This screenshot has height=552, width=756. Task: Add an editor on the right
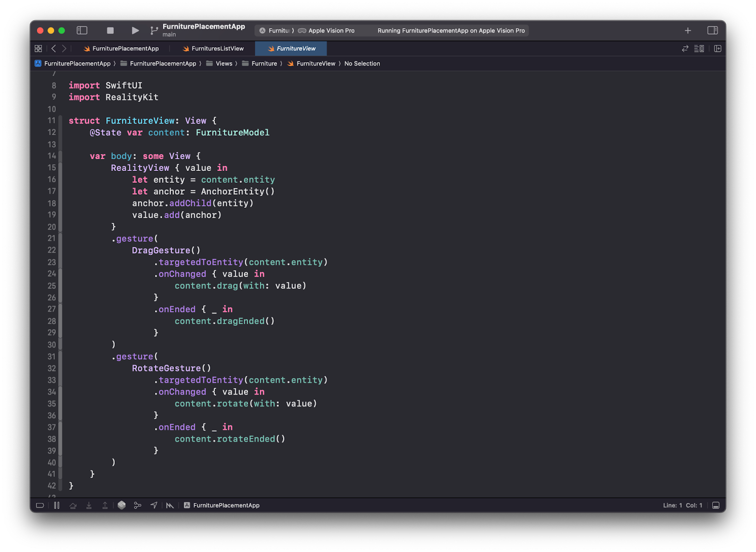pyautogui.click(x=717, y=49)
